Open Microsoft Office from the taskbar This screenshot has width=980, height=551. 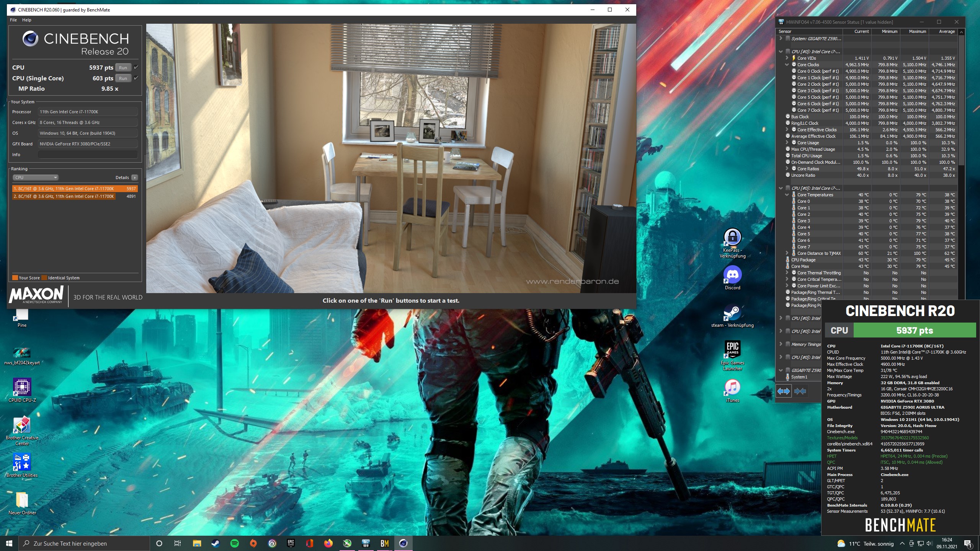(x=310, y=543)
